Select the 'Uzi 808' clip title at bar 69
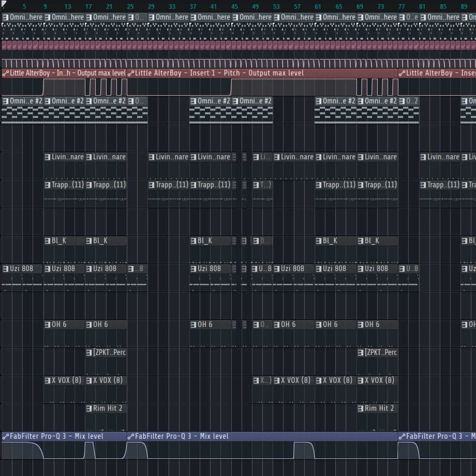 pyautogui.click(x=376, y=269)
